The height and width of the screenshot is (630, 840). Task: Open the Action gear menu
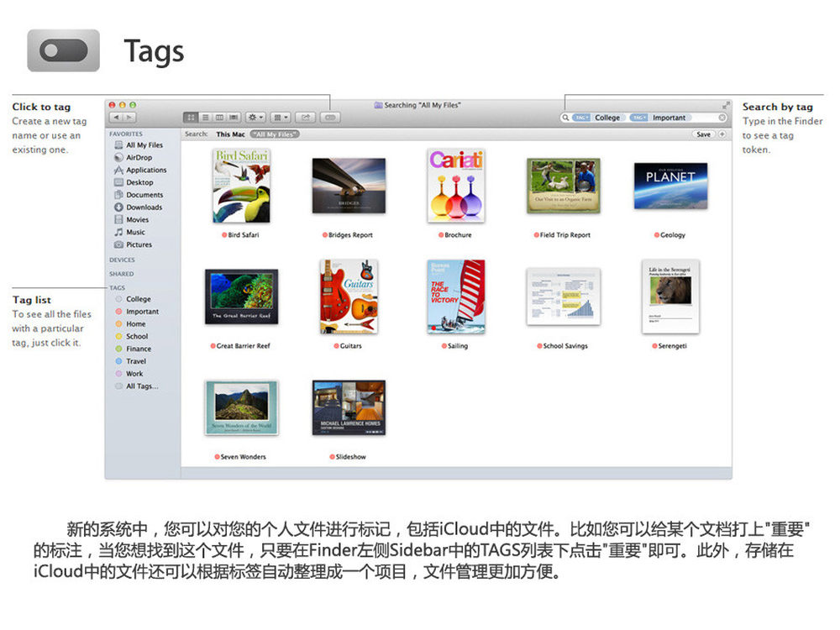[x=255, y=118]
